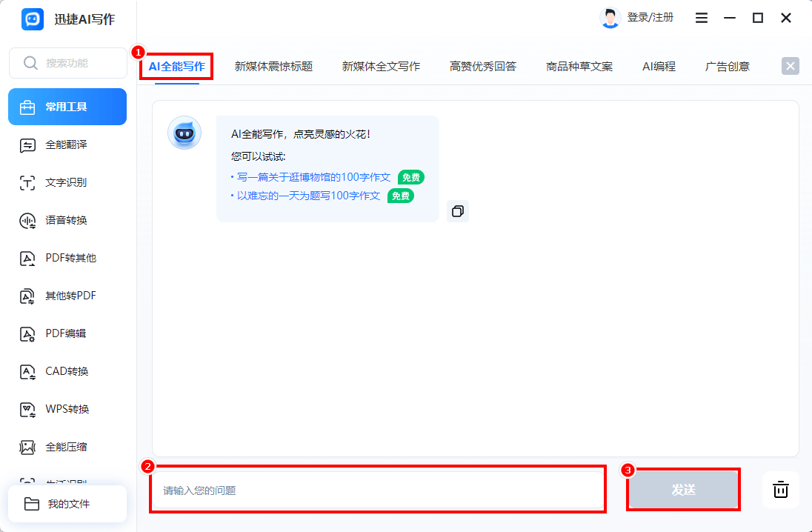Screen dimensions: 812x532
Task: Open 语音转换 voice conversion
Action: tap(67, 220)
